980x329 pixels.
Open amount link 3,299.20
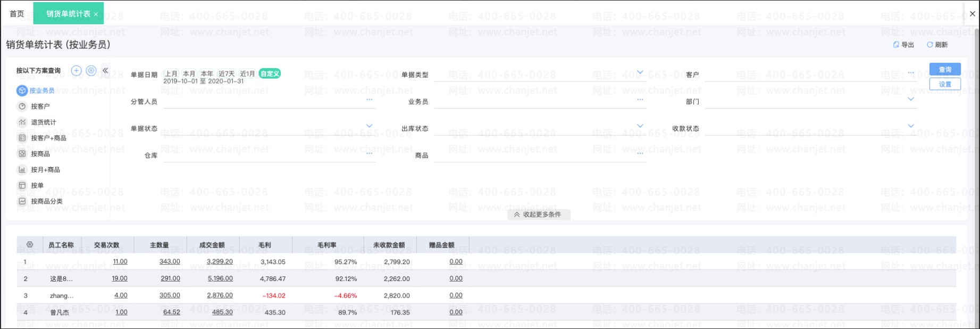pyautogui.click(x=220, y=262)
